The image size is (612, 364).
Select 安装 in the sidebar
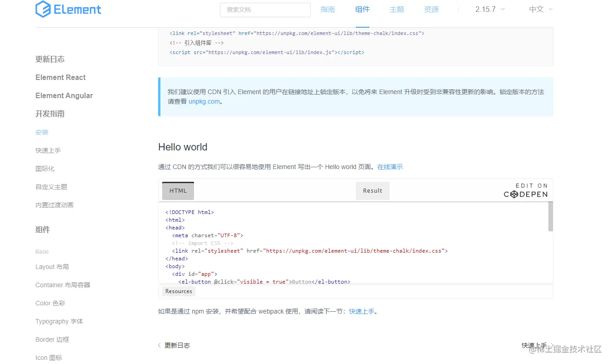(42, 132)
